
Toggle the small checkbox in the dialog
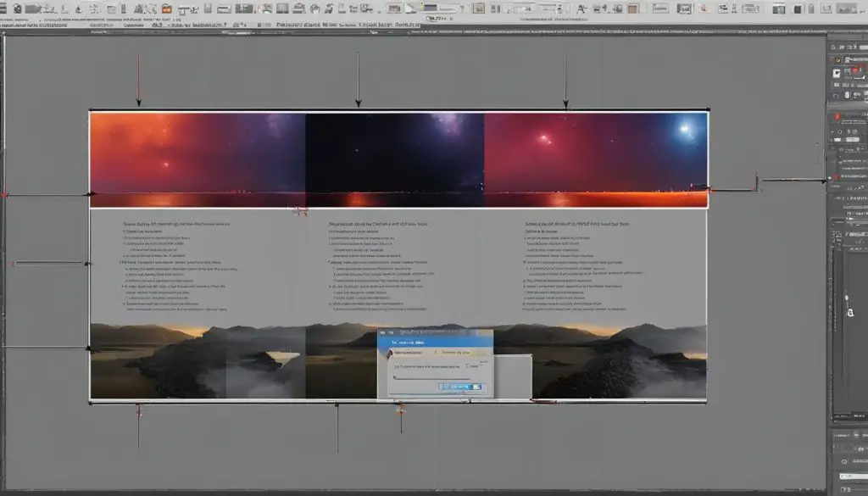coord(468,366)
